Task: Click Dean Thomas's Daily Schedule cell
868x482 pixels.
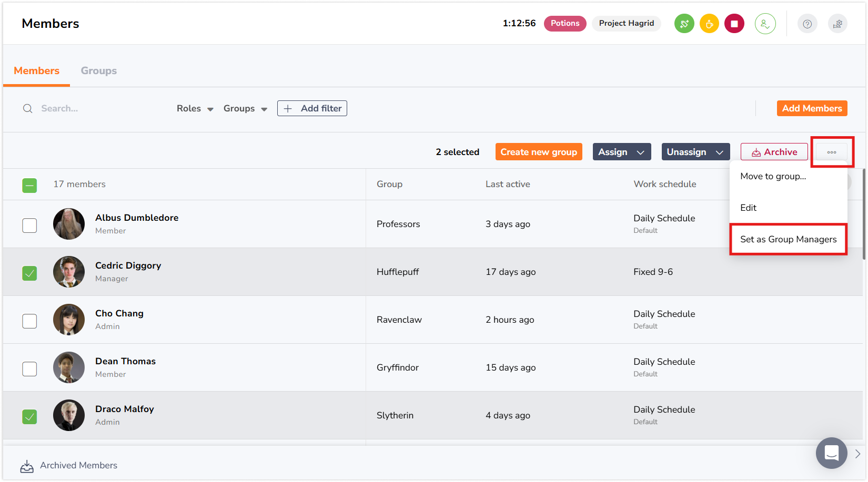Action: (664, 366)
